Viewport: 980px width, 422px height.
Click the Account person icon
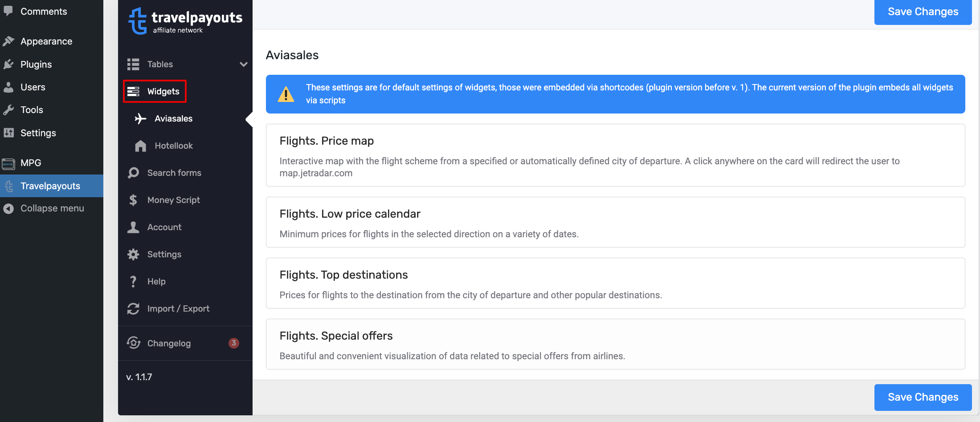133,227
